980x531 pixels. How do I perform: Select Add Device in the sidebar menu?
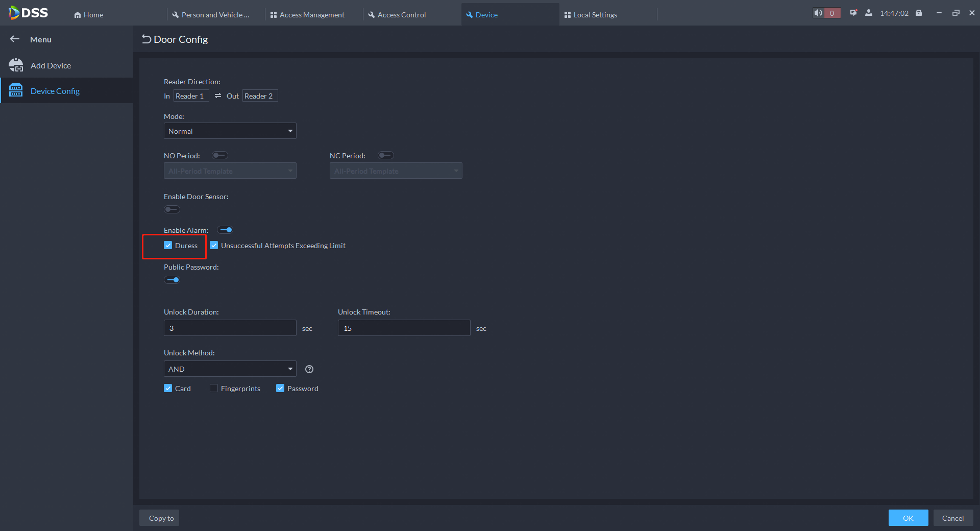(x=66, y=65)
